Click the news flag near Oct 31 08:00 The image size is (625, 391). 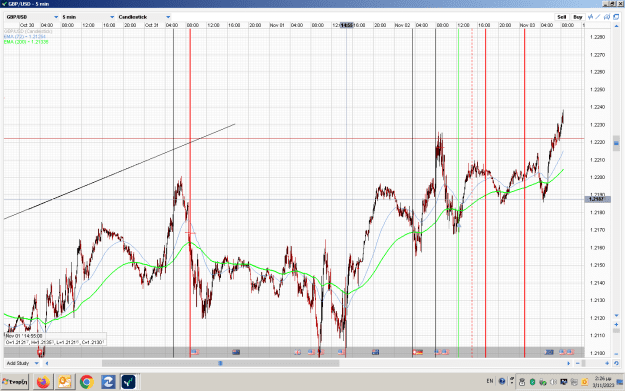[195, 352]
